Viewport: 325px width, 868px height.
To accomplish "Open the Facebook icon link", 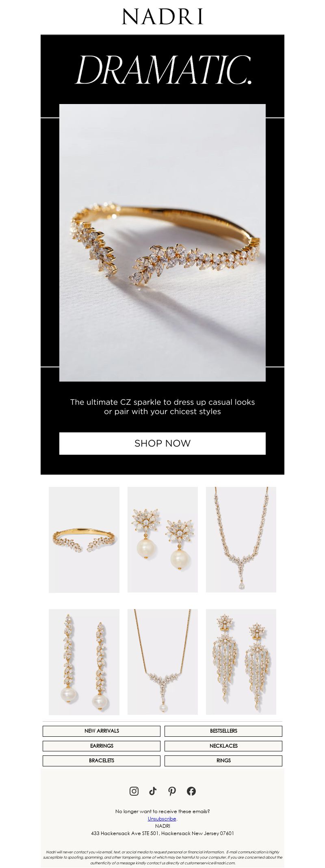I will click(191, 791).
